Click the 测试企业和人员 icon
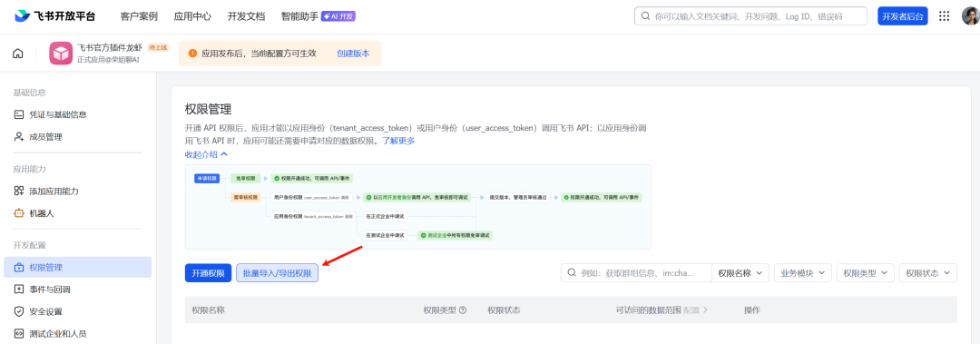 point(19,333)
